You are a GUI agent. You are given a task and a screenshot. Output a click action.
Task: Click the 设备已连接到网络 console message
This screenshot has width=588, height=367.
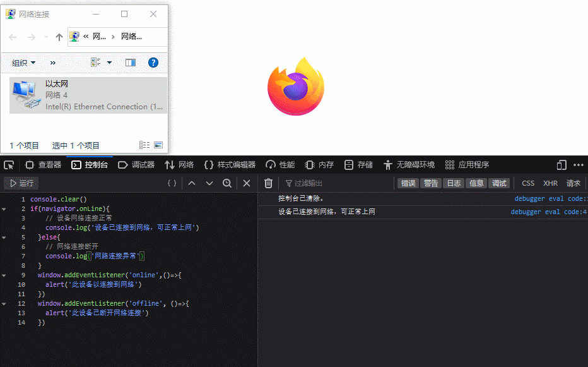pyautogui.click(x=327, y=212)
